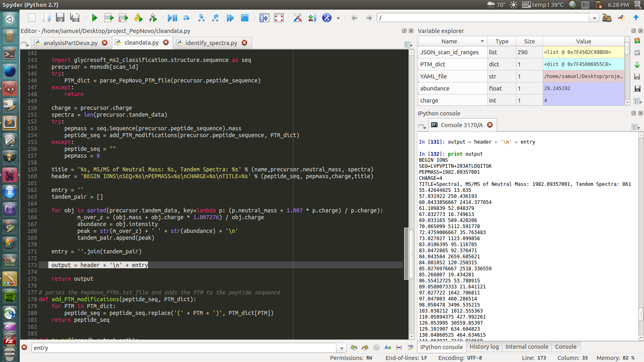
Task: Save all open files
Action: [75, 18]
